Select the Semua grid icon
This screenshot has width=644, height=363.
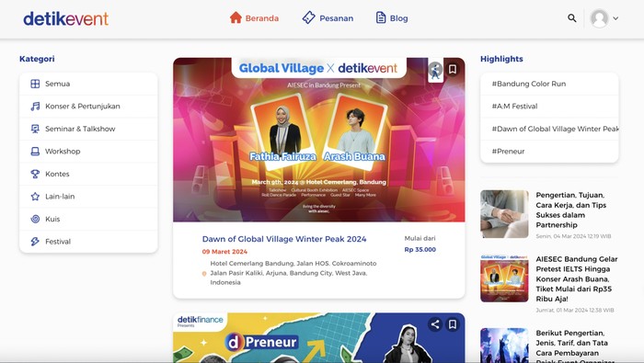pyautogui.click(x=35, y=84)
